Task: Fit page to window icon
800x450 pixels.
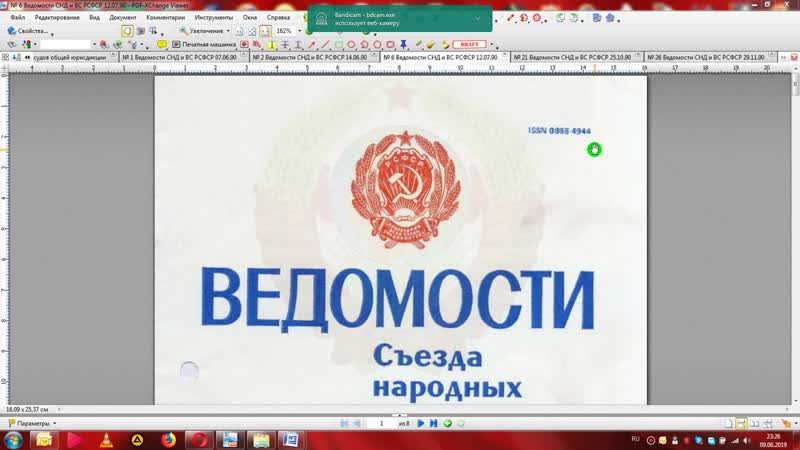Action: tap(252, 31)
